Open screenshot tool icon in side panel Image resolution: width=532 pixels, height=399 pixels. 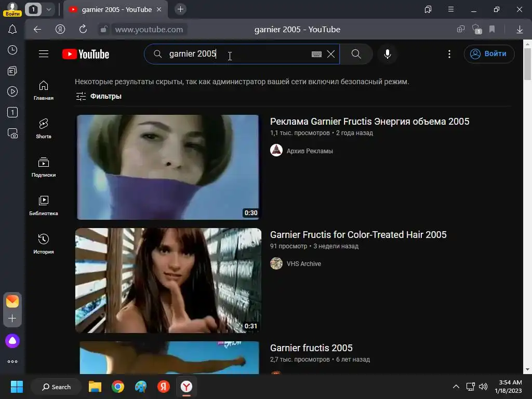pyautogui.click(x=12, y=134)
